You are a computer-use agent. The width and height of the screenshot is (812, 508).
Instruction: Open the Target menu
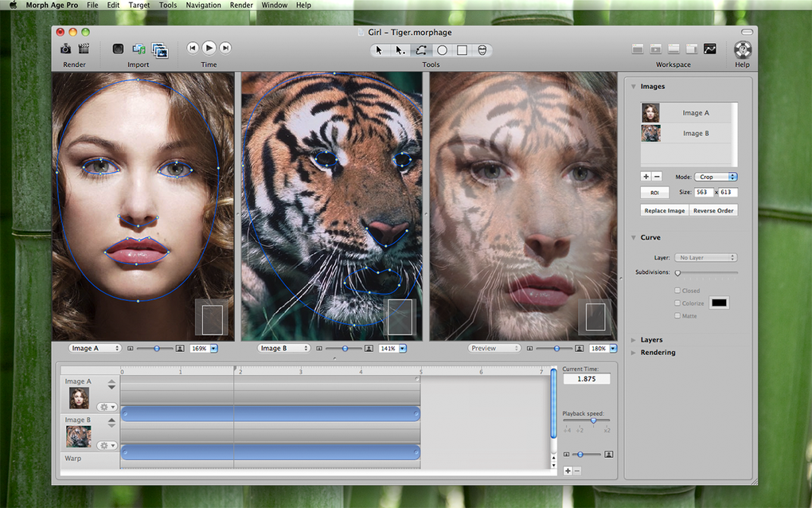point(139,6)
